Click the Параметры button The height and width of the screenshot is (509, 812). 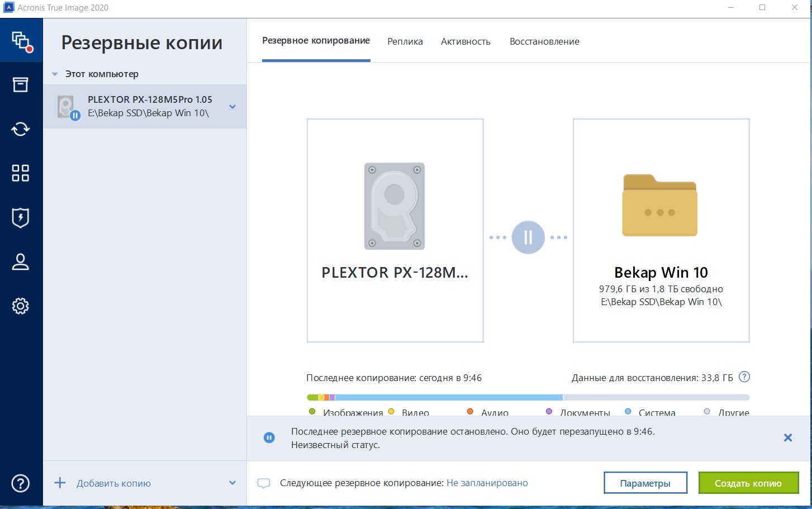tap(645, 483)
